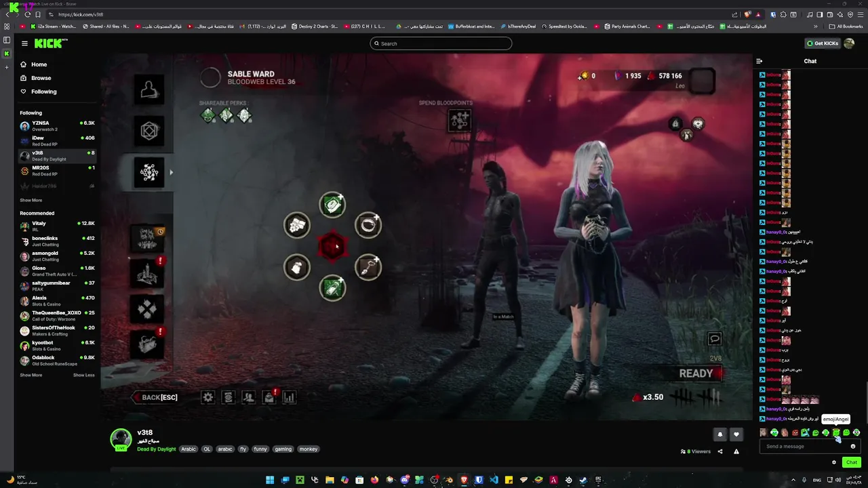
Task: Select the bottom green bloodweb node
Action: [x=332, y=288]
